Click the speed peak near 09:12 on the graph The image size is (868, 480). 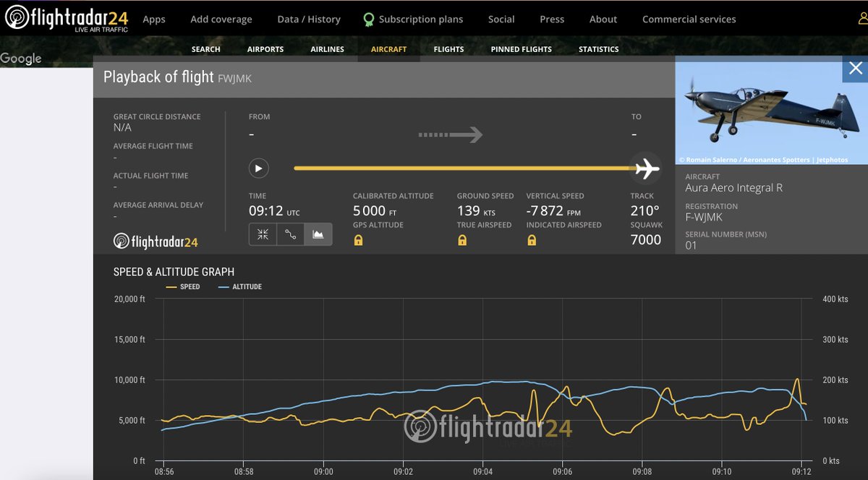coord(797,379)
